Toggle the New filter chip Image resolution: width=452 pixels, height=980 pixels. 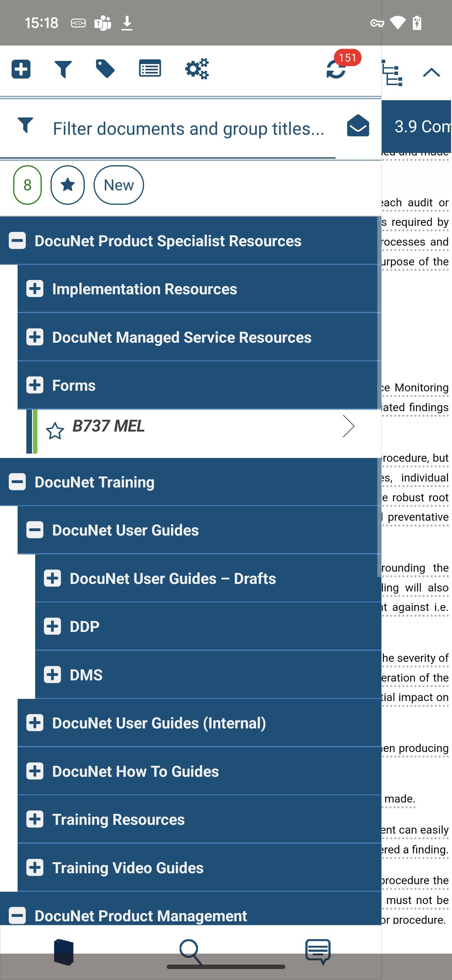pyautogui.click(x=119, y=185)
